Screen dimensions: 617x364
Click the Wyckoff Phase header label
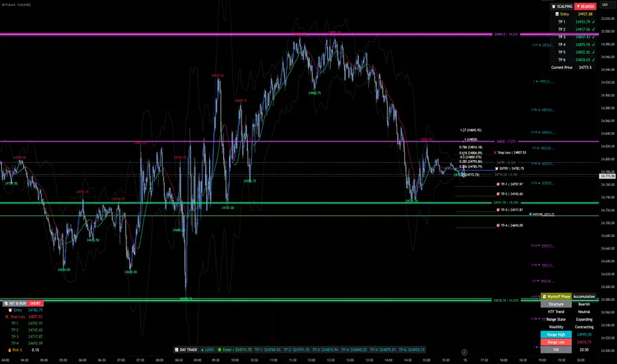coord(559,296)
